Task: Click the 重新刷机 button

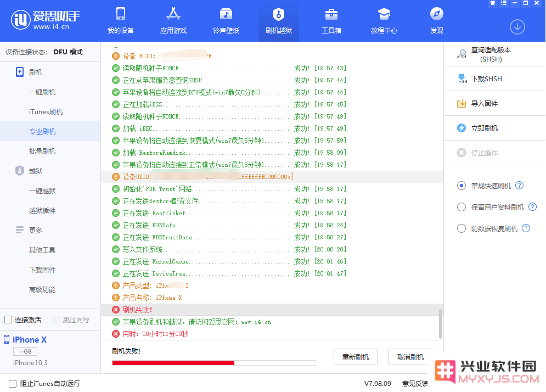Action: click(355, 357)
